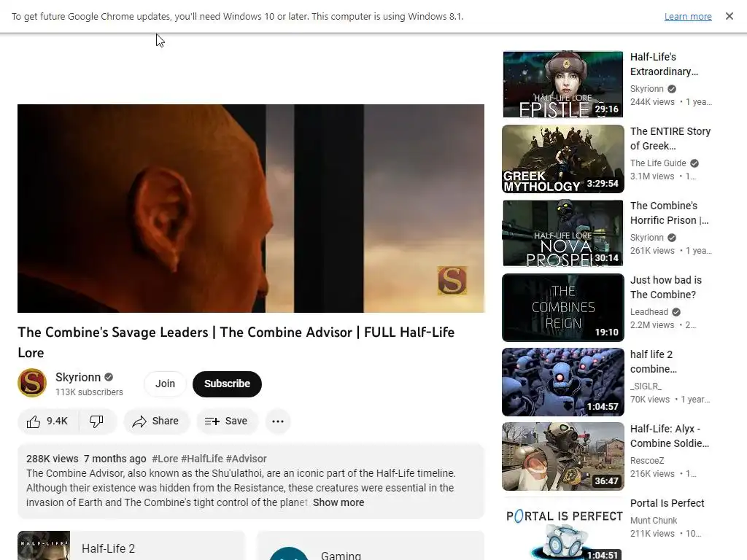Open the Leadhead channel name

[x=649, y=312]
